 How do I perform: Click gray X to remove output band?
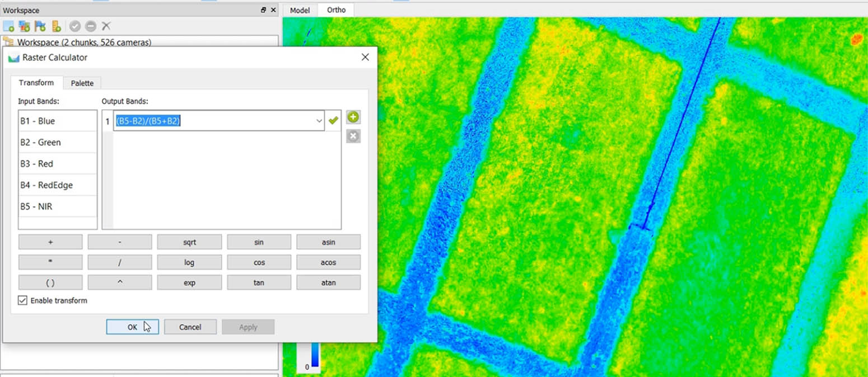[353, 136]
